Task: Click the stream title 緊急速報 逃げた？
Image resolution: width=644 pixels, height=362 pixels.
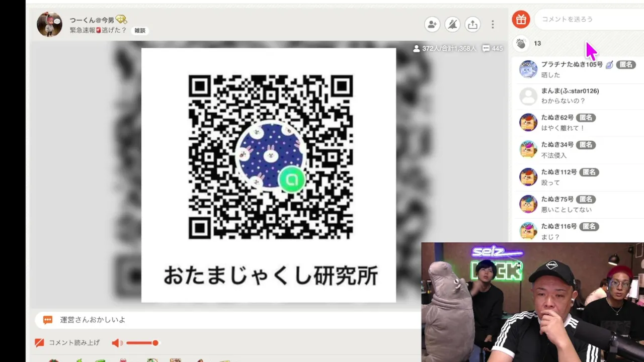Action: click(x=98, y=31)
